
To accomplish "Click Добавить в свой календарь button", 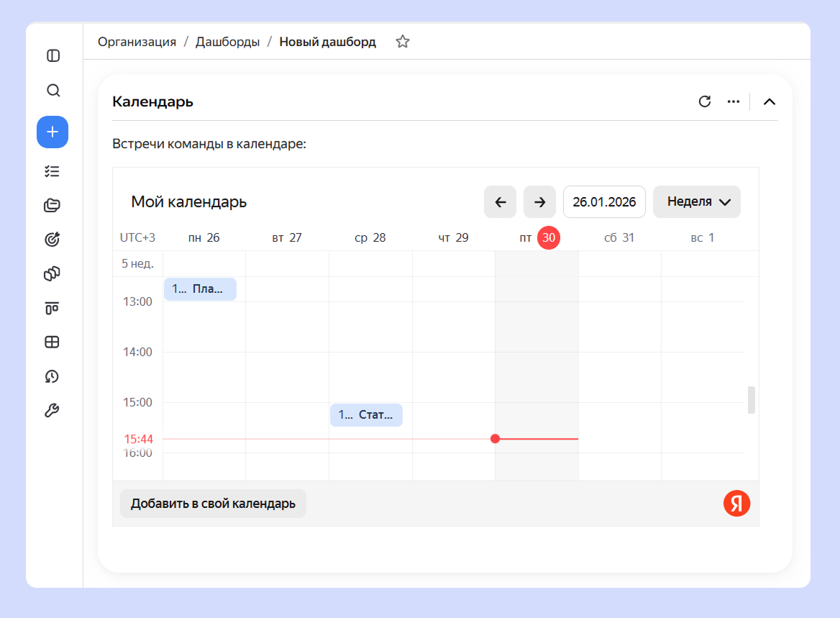I will click(x=213, y=504).
